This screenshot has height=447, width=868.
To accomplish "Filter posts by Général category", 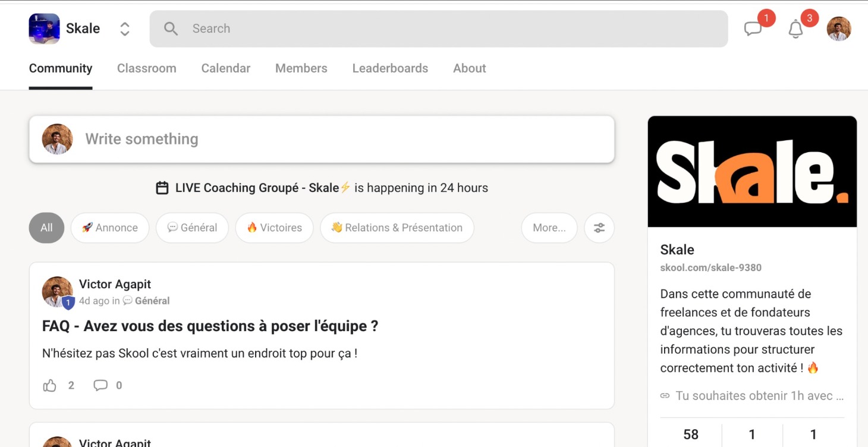I will pyautogui.click(x=192, y=228).
